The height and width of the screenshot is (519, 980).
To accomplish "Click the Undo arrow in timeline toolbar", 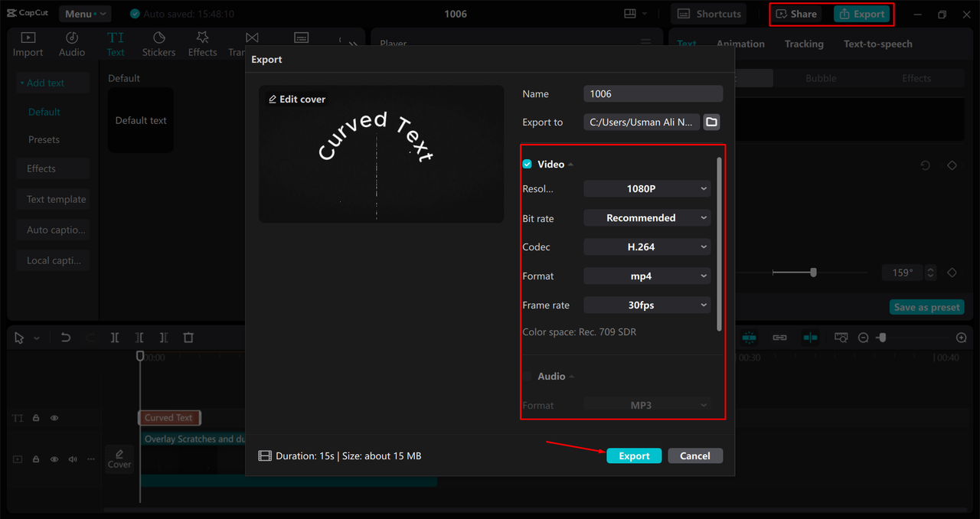I will pos(66,338).
